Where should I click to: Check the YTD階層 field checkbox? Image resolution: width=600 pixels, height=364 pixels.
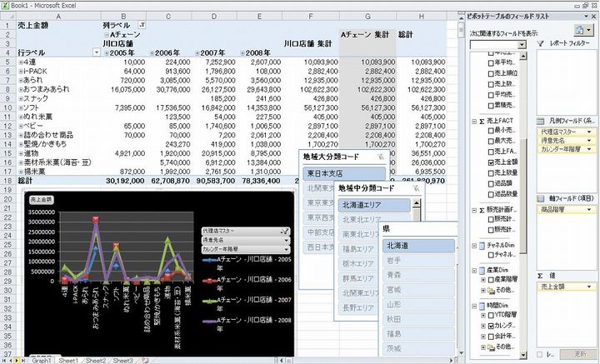(491, 316)
